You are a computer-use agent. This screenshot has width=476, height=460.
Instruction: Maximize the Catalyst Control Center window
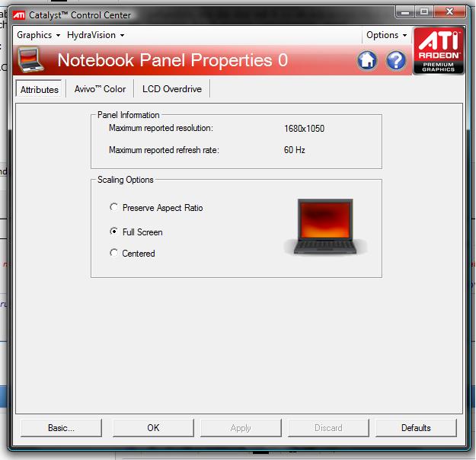tap(424, 12)
